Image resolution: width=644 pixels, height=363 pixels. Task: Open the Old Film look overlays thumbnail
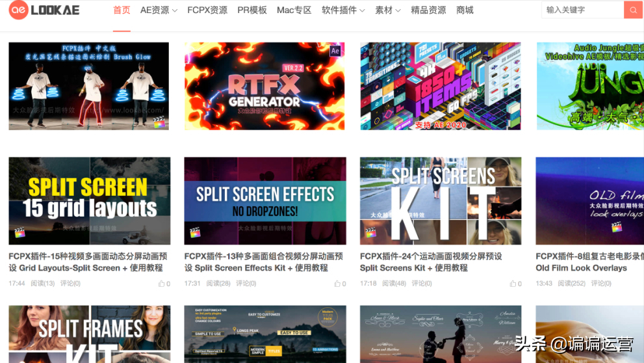pos(590,200)
